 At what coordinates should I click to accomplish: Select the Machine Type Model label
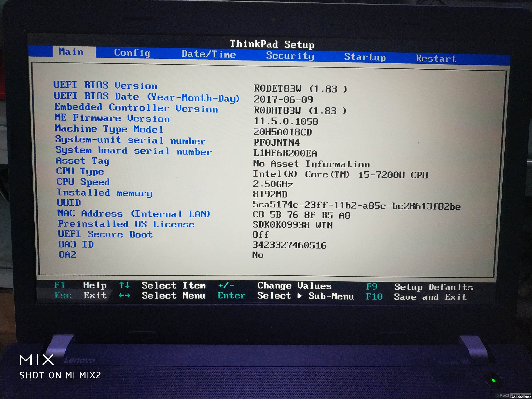click(x=109, y=129)
